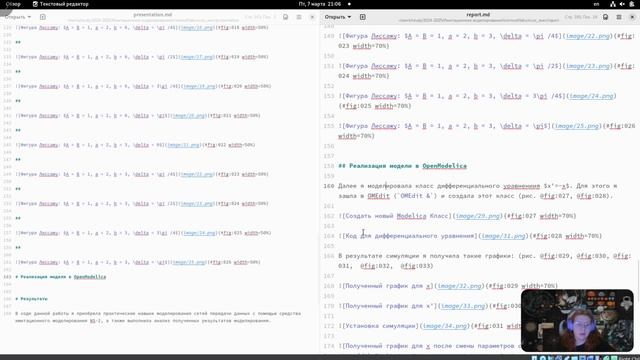Click the word OMEdit in line 160
The image size is (640, 360).
[378, 196]
